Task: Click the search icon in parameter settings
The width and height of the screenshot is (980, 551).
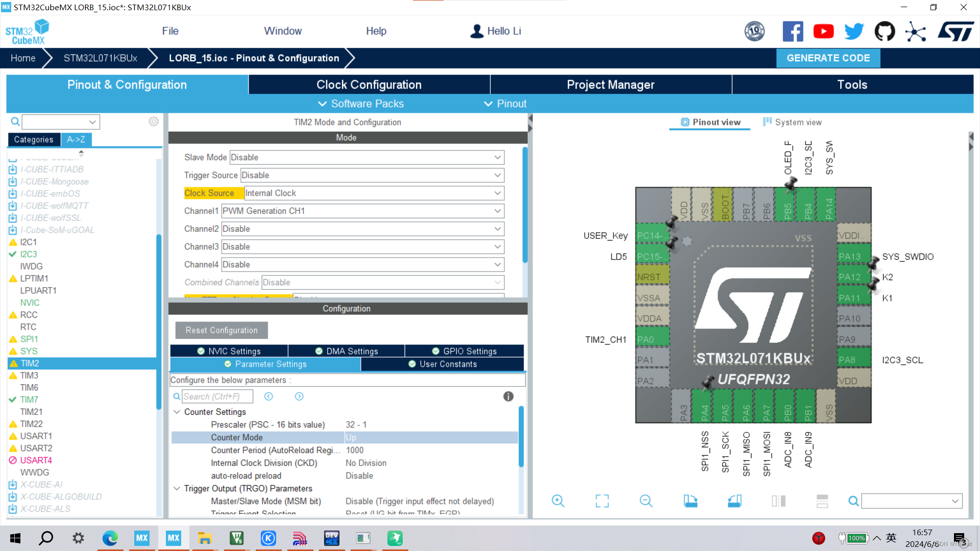Action: click(177, 396)
